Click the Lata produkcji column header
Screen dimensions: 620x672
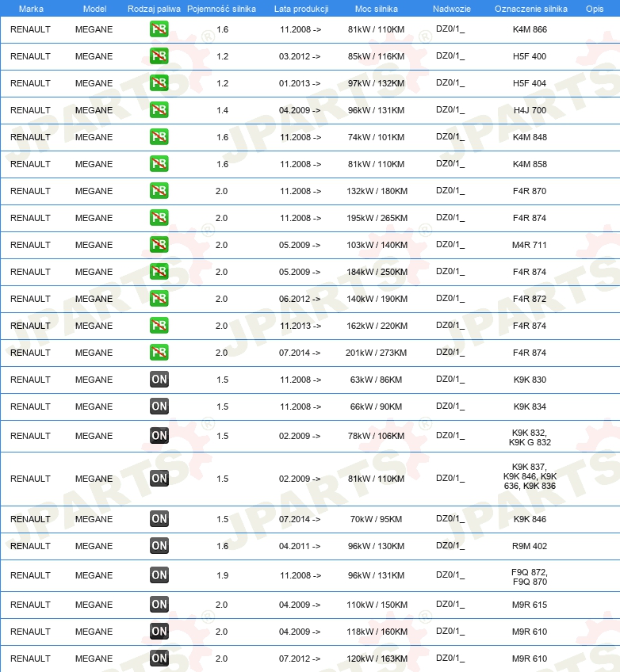coord(301,9)
